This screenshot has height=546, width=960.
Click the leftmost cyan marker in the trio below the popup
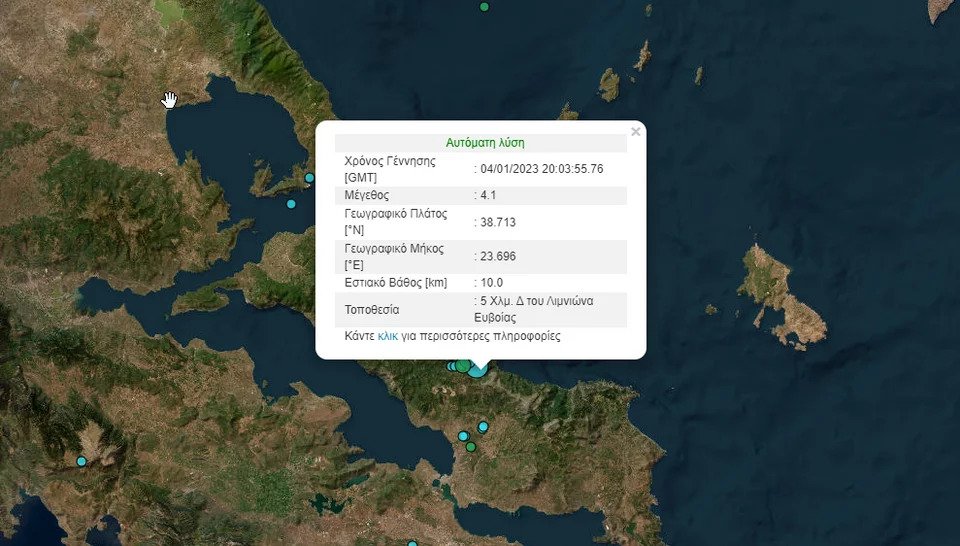463,436
